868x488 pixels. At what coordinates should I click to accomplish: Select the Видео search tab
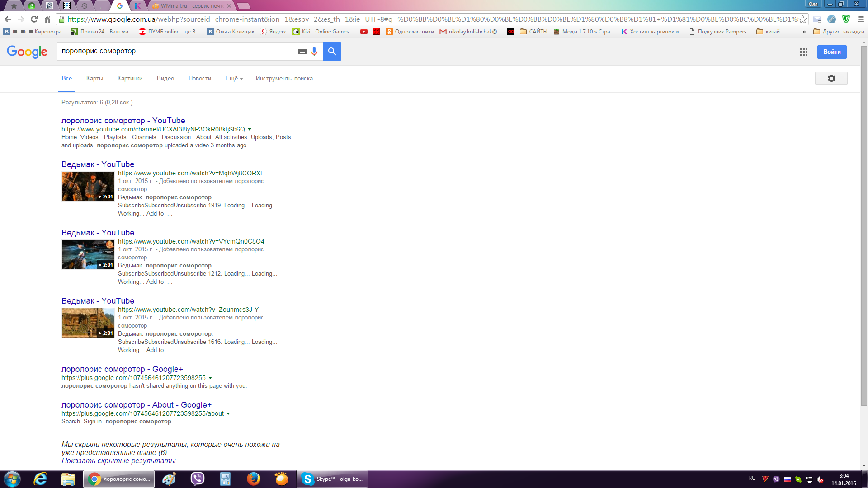coord(165,79)
